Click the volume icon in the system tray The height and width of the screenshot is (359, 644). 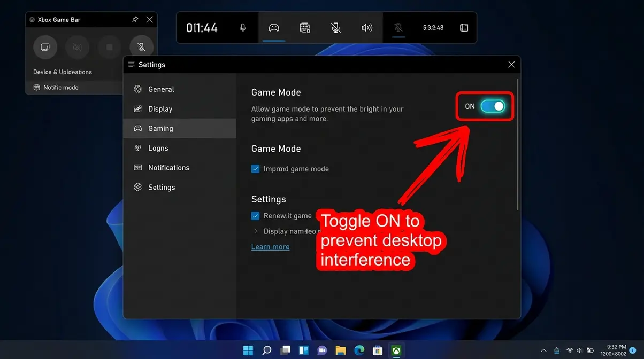pos(580,350)
